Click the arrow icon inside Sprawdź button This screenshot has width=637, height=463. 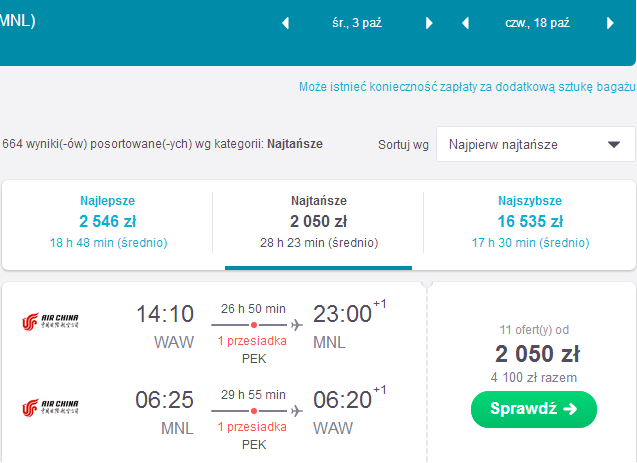point(570,409)
